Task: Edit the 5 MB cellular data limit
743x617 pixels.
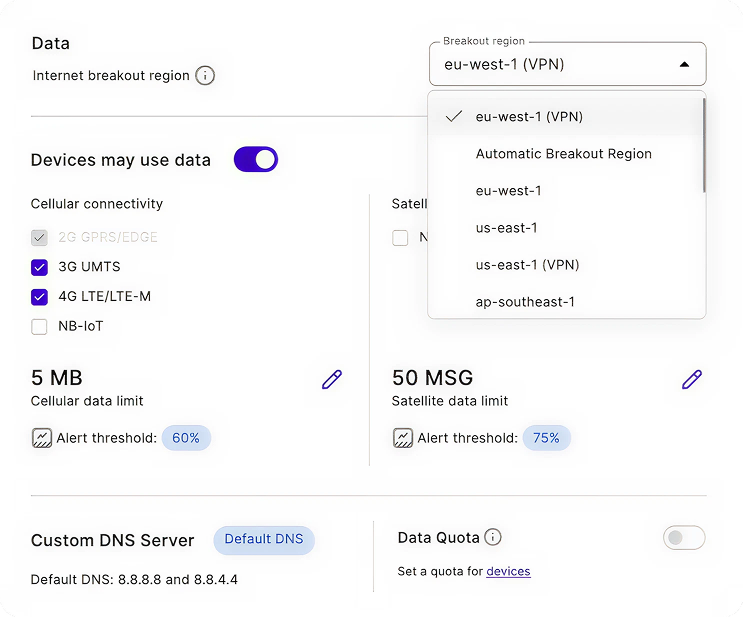Action: click(x=332, y=379)
